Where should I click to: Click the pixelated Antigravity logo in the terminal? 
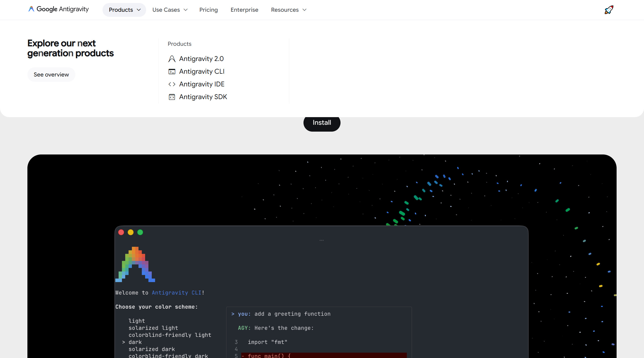[x=135, y=264]
